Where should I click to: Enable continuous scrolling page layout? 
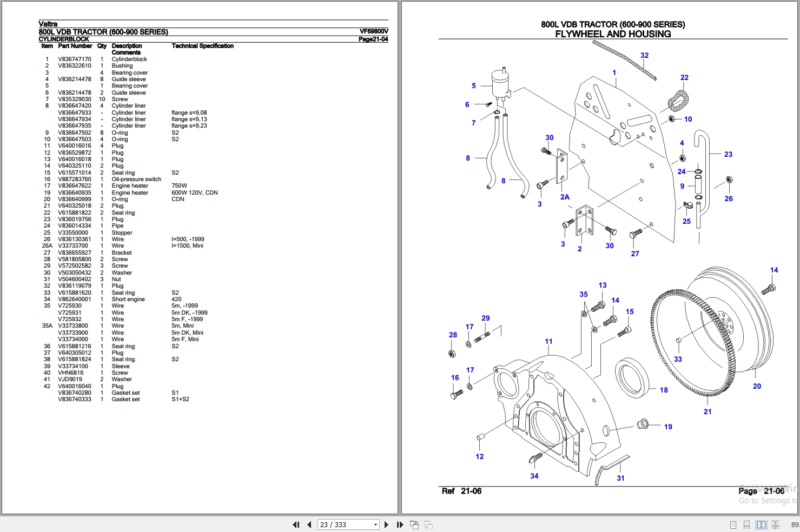747,524
